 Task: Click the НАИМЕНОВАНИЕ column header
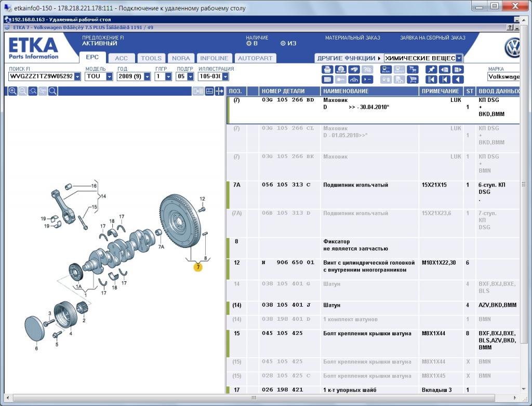tap(369, 91)
